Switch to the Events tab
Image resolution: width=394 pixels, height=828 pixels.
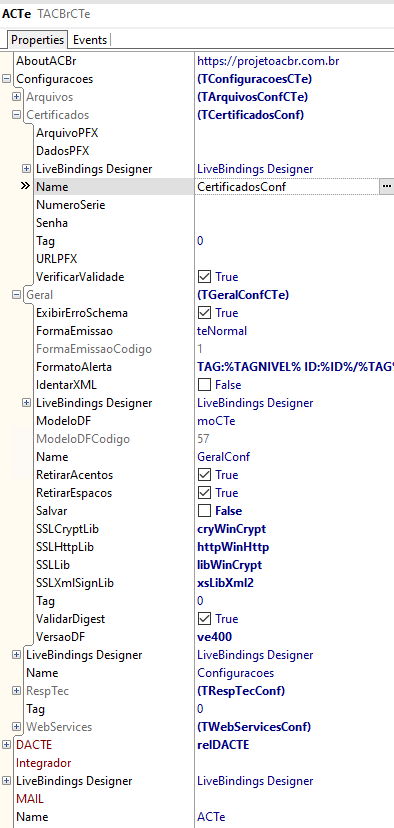coord(90,40)
